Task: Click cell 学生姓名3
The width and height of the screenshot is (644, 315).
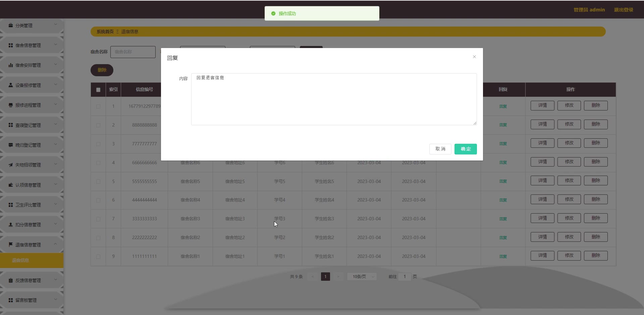Action: tap(324, 219)
